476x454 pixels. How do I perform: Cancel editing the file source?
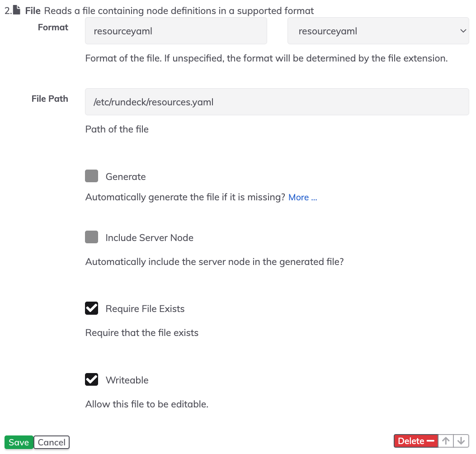pos(52,442)
